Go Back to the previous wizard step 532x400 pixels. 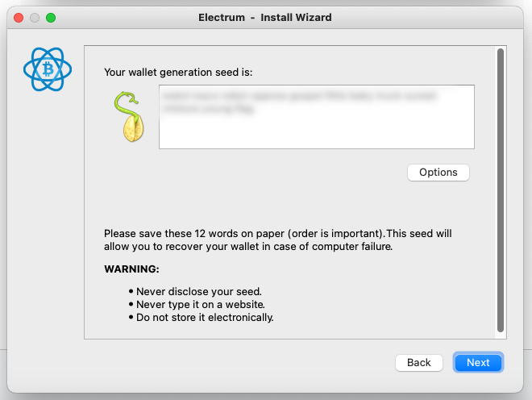coord(418,363)
